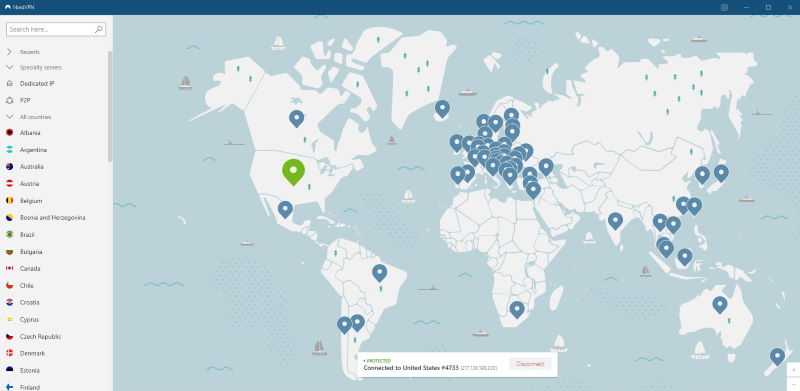The image size is (800, 391).
Task: Click the Argentina flag icon
Action: coord(9,150)
